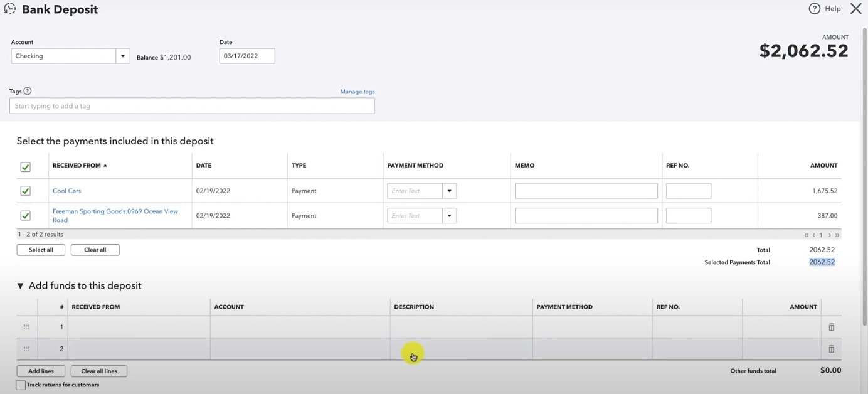The height and width of the screenshot is (394, 868).
Task: Collapse Add funds to this deposit section
Action: (20, 285)
